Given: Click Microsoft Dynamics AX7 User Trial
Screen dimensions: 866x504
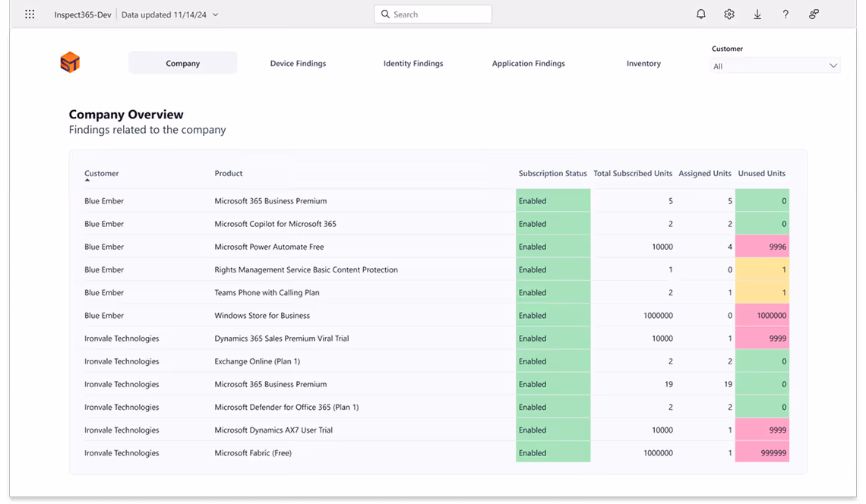Looking at the screenshot, I should (x=273, y=430).
